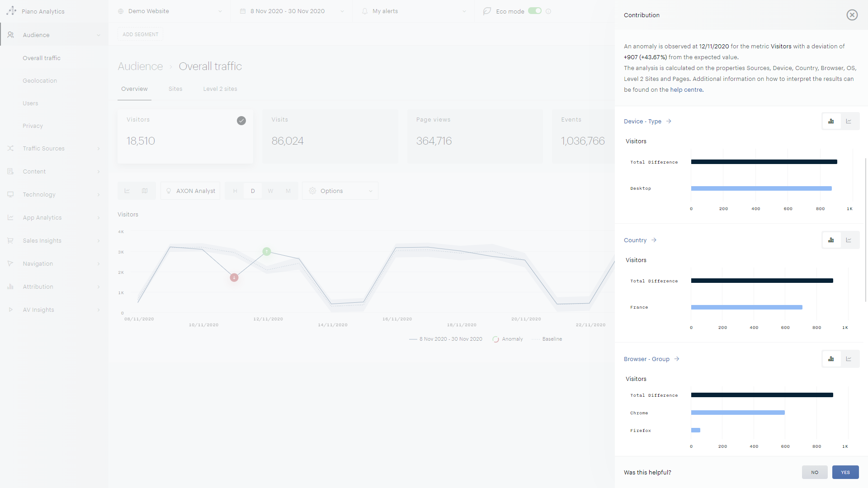Image resolution: width=868 pixels, height=488 pixels.
Task: Toggle the Visitors metric checkmark
Action: [241, 121]
